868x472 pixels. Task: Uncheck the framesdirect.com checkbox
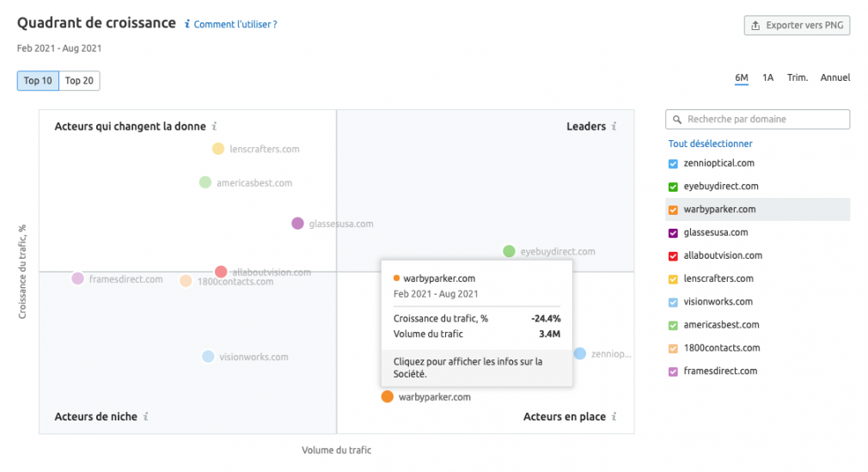(x=673, y=371)
